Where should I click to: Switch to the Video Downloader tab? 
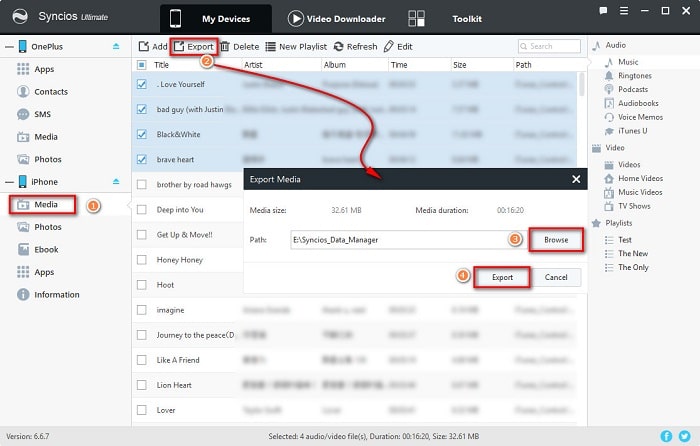(x=336, y=18)
